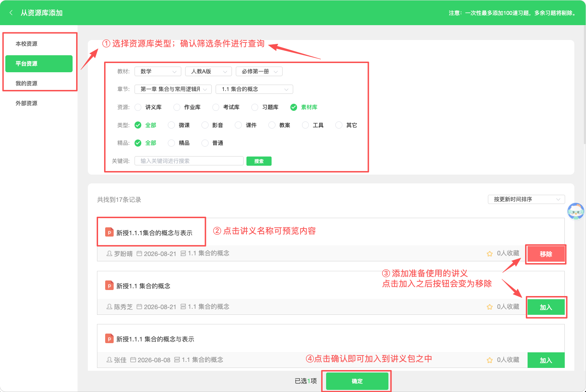
Task: Click the back arrow beside 从资源库添加
Action: [11, 13]
